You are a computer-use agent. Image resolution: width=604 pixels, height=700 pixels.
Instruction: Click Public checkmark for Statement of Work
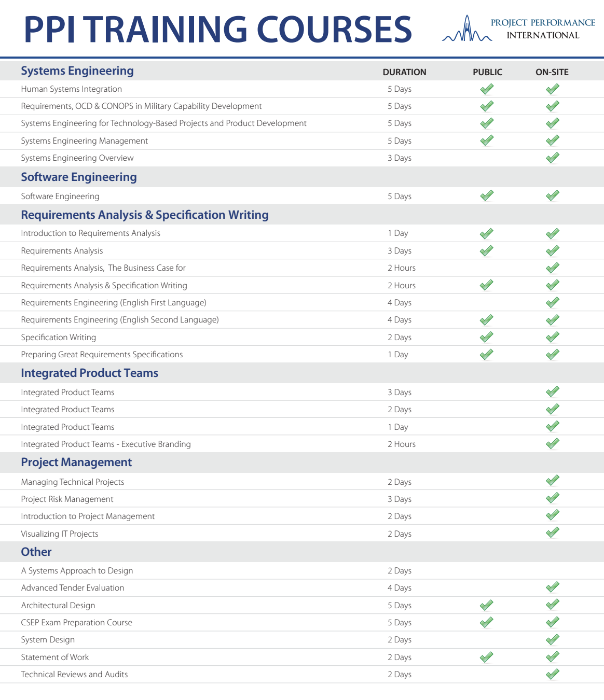point(487,657)
